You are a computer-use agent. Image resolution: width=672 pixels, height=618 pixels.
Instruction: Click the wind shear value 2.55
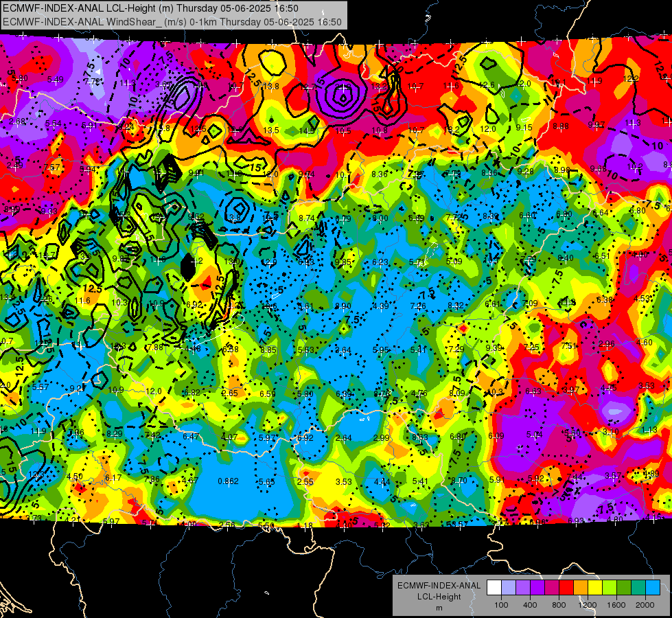pyautogui.click(x=305, y=481)
